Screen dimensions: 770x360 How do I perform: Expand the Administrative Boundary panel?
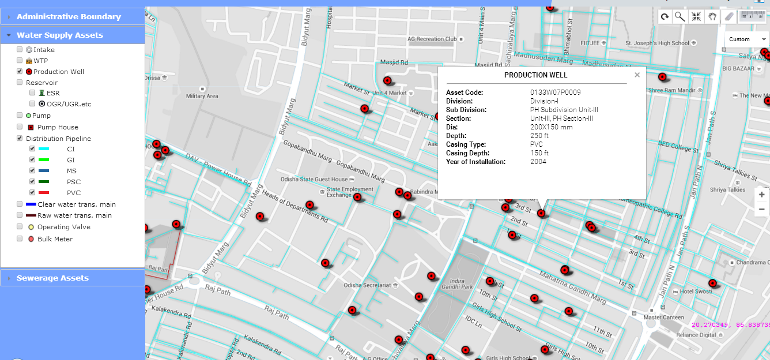point(72,17)
